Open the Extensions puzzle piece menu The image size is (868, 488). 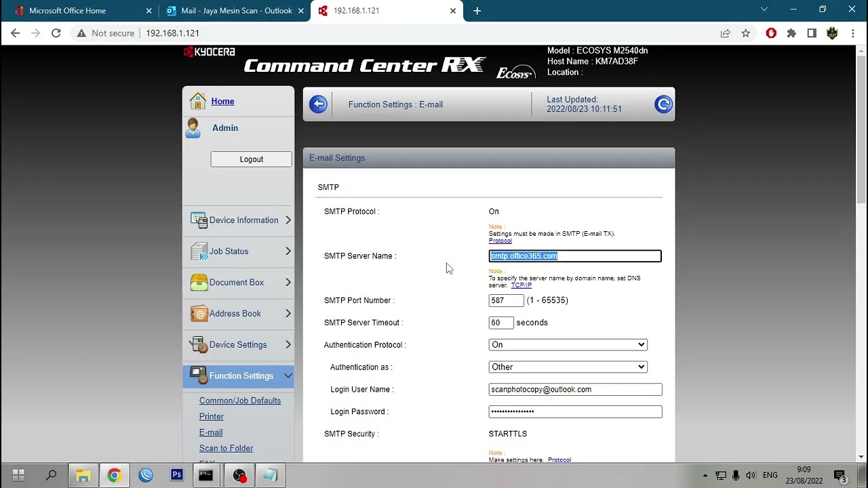coord(791,33)
